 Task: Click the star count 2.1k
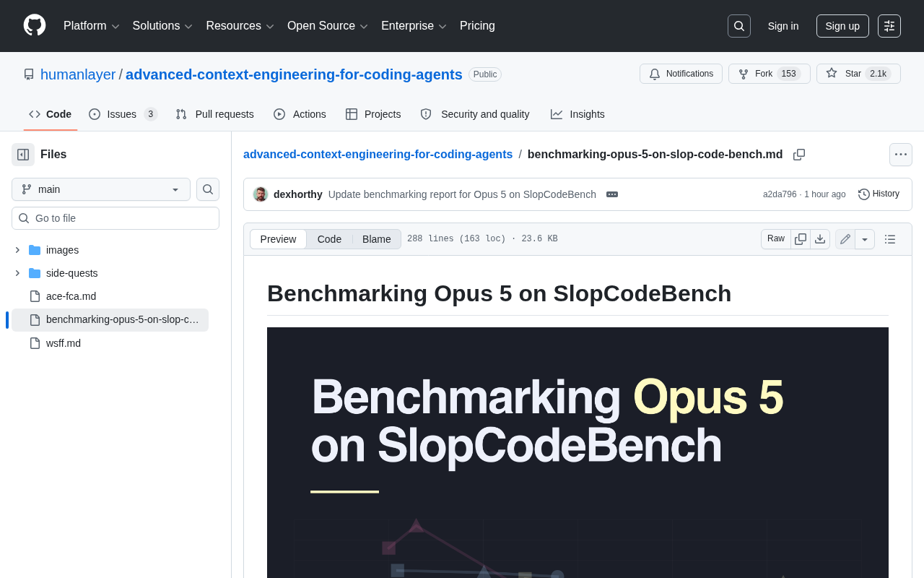(878, 74)
